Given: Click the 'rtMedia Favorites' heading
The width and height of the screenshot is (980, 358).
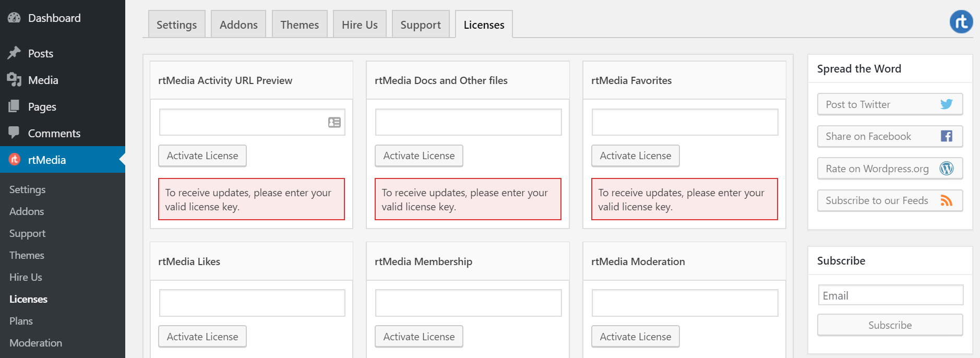Looking at the screenshot, I should coord(631,80).
